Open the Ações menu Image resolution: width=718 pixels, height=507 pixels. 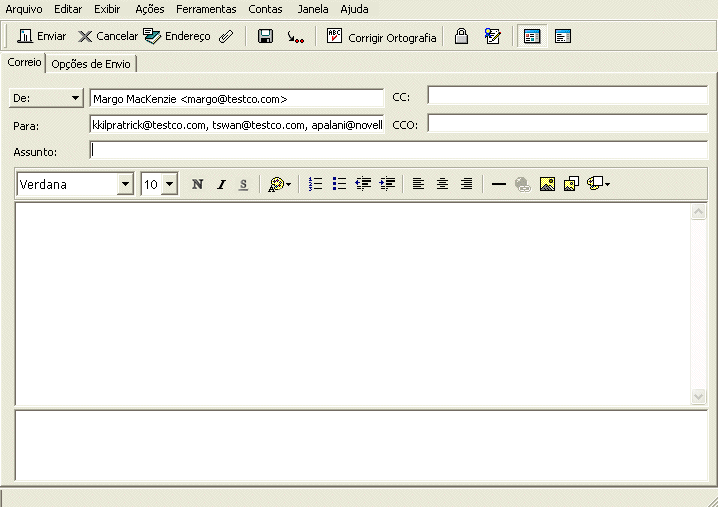pyautogui.click(x=150, y=9)
